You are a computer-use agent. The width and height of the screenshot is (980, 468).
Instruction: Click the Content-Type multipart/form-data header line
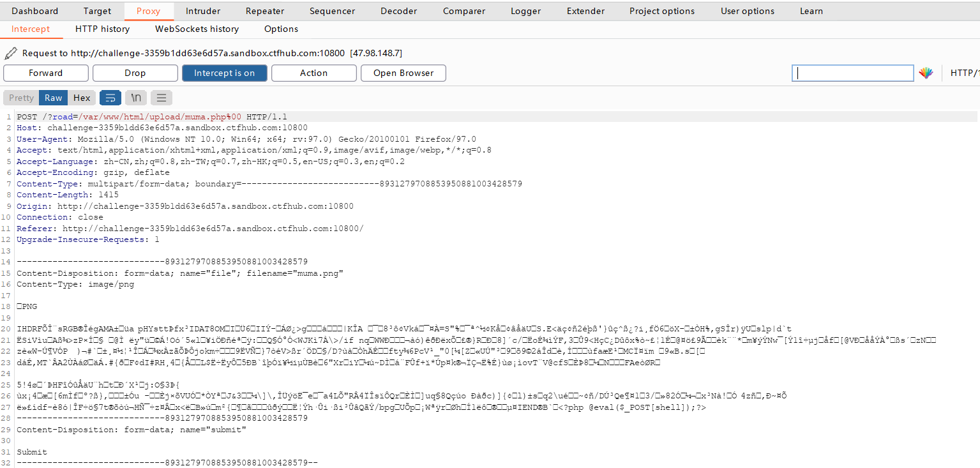pyautogui.click(x=269, y=184)
